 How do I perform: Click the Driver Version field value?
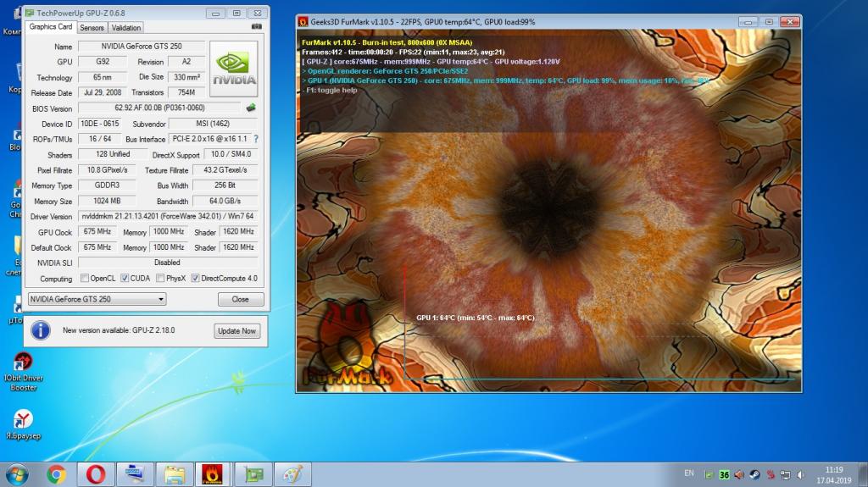tap(168, 216)
